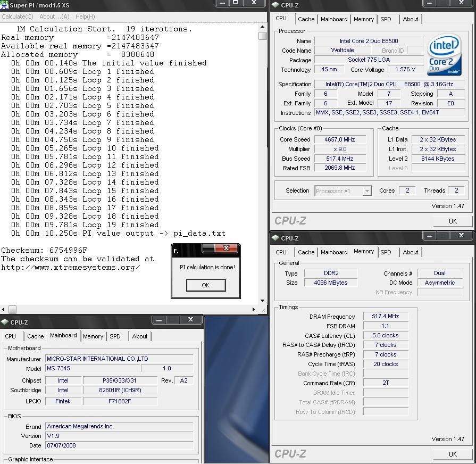Image resolution: width=476 pixels, height=464 pixels.
Task: Close the CPU-Z Memory window
Action: [462, 236]
